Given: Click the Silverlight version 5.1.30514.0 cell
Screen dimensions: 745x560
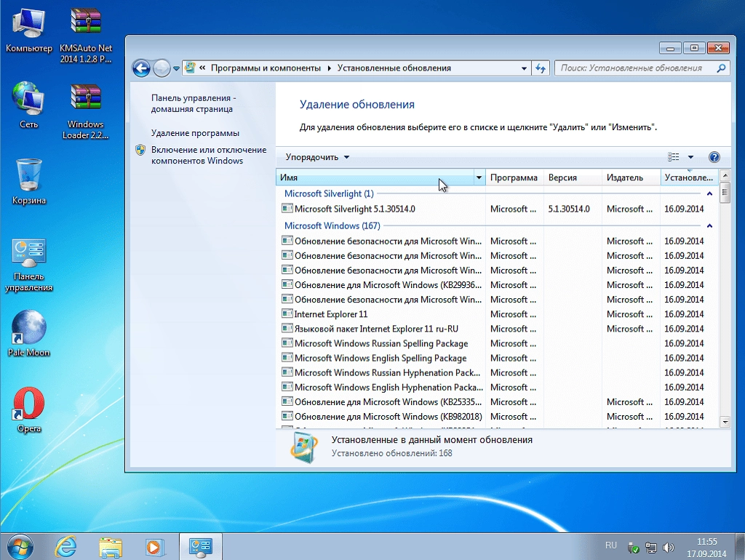Looking at the screenshot, I should 569,209.
